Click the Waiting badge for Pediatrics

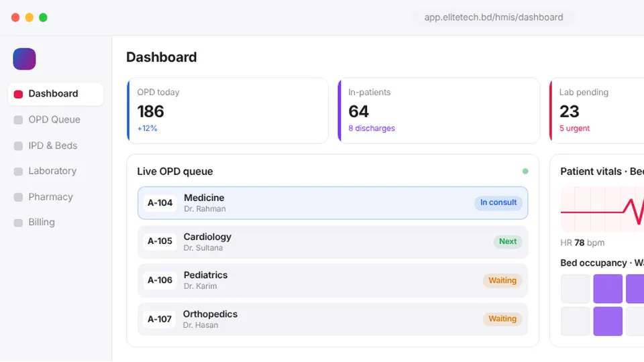pyautogui.click(x=502, y=280)
